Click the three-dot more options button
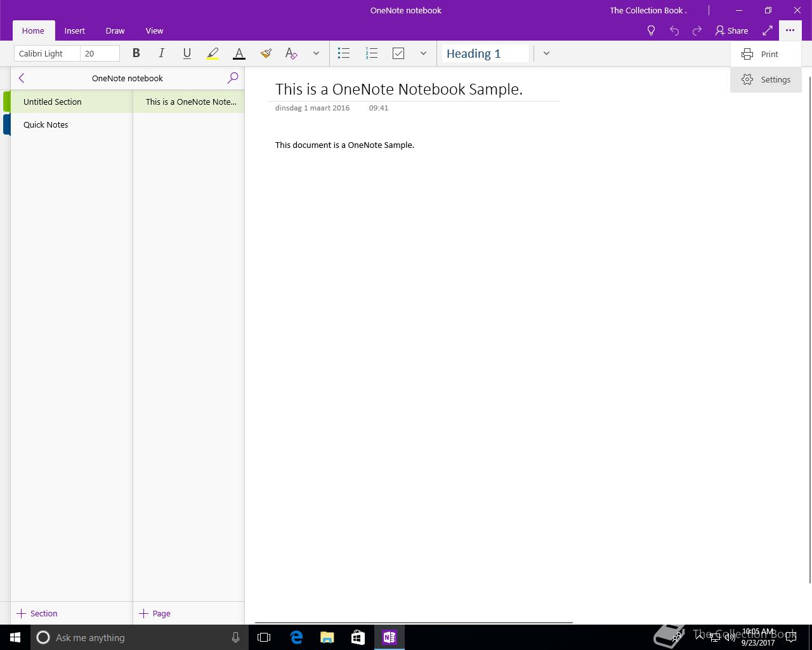The image size is (812, 650). coord(790,30)
